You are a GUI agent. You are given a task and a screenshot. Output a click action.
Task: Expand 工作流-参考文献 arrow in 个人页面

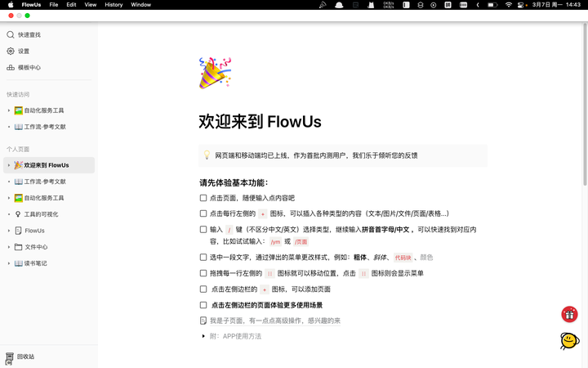click(x=9, y=182)
